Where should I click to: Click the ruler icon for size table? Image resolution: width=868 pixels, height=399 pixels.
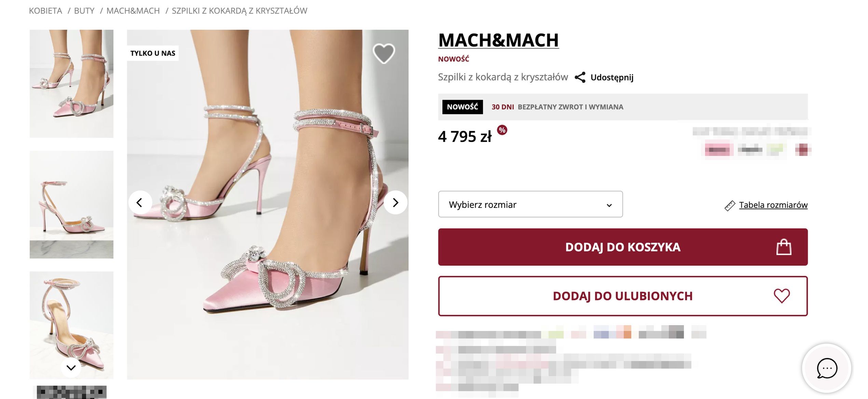coord(730,205)
